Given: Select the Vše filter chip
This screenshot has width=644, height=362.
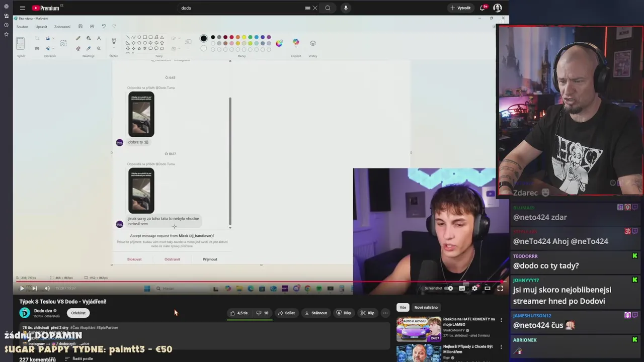Looking at the screenshot, I should pos(403,307).
